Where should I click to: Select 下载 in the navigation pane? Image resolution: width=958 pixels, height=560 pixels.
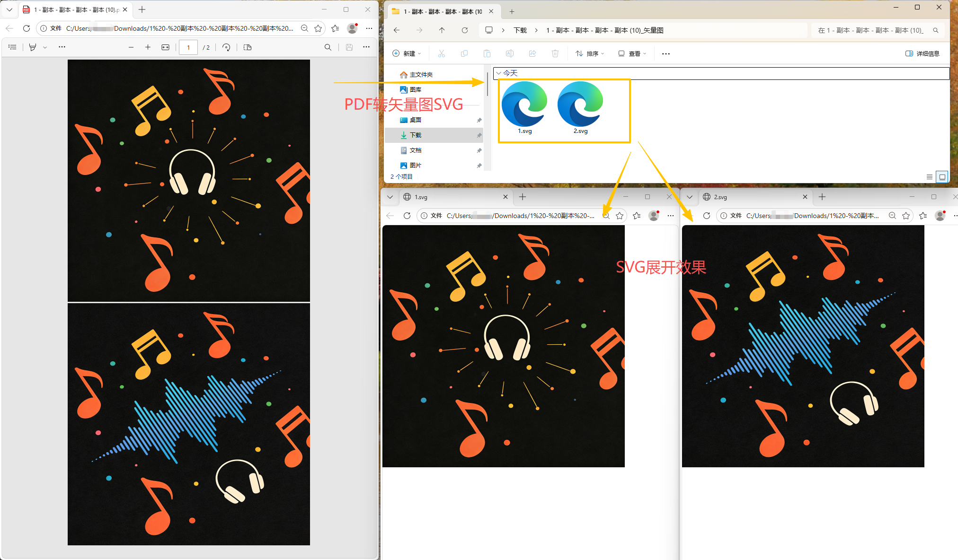(x=415, y=135)
